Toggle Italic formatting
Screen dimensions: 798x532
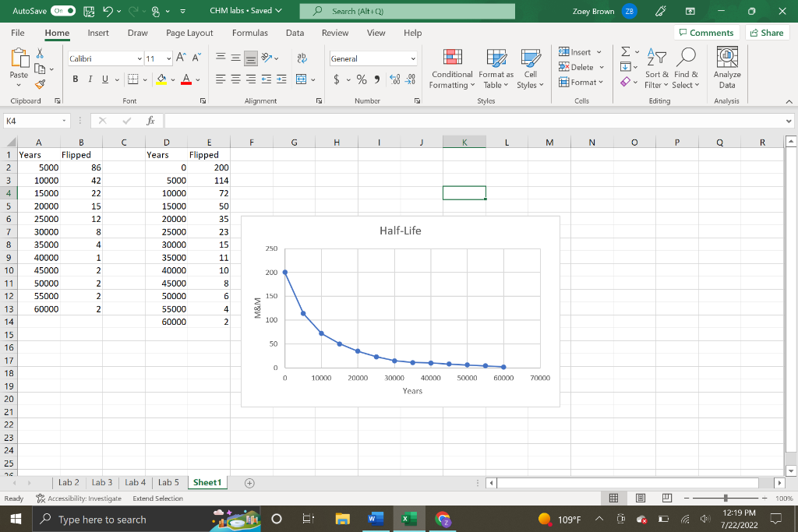coord(90,79)
